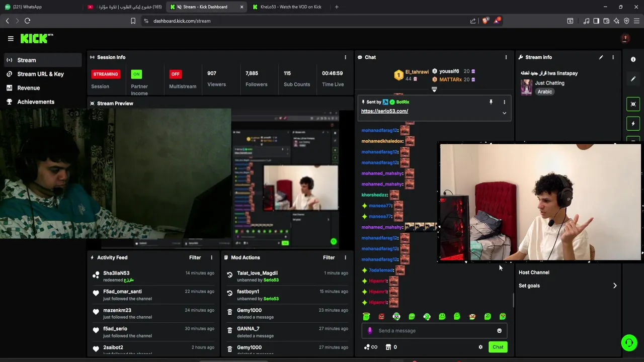Image resolution: width=644 pixels, height=362 pixels.
Task: Click the Arabic language tag
Action: 544,92
